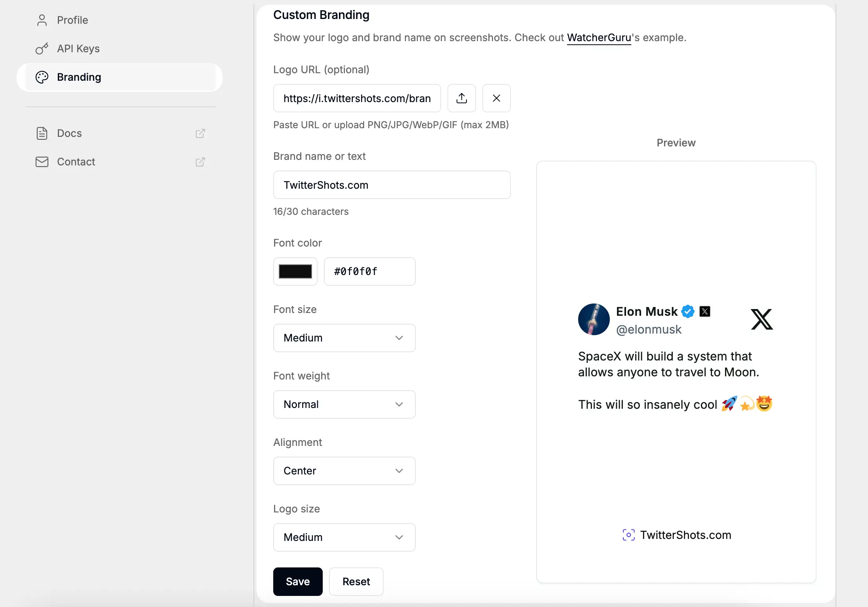
Task: Click the blue verified badge in preview
Action: tap(688, 312)
